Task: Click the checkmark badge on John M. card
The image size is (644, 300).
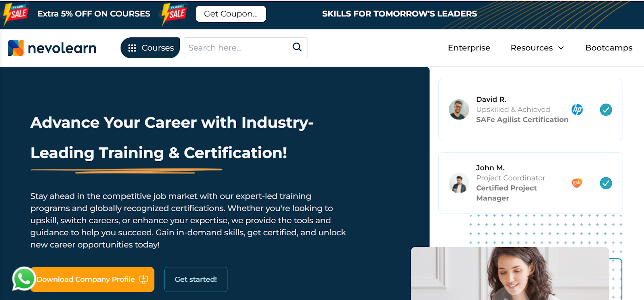Action: click(606, 183)
